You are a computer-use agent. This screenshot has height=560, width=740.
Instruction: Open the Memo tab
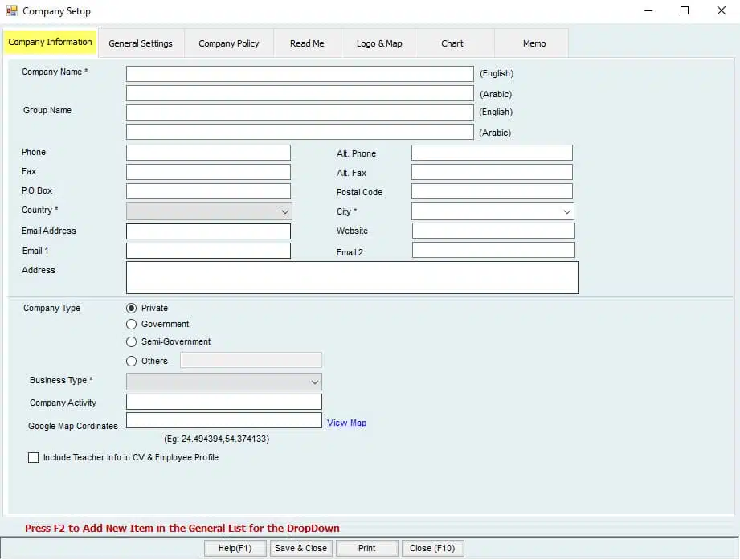click(534, 43)
